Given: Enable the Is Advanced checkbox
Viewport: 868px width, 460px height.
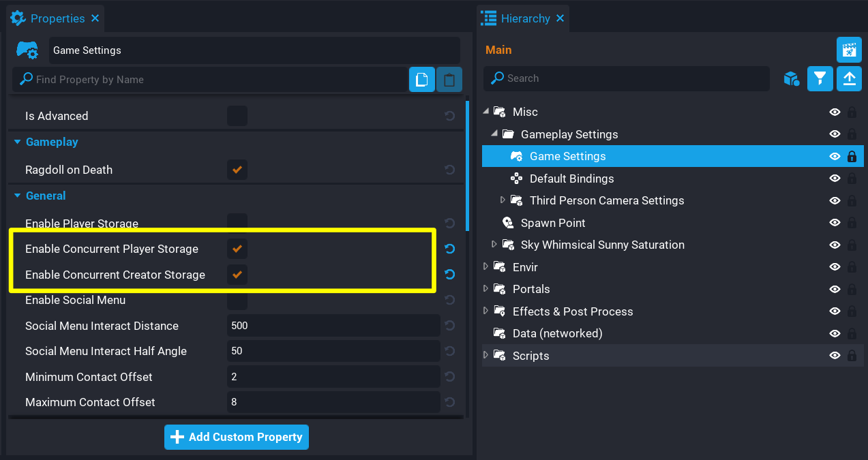Looking at the screenshot, I should pos(237,116).
